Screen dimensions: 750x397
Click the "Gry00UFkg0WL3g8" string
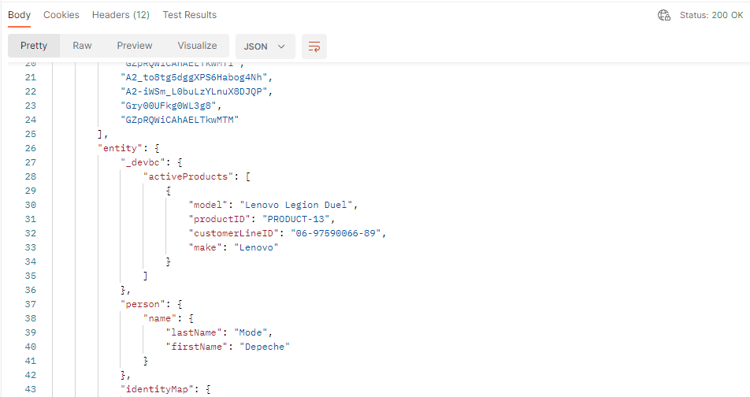[x=168, y=106]
